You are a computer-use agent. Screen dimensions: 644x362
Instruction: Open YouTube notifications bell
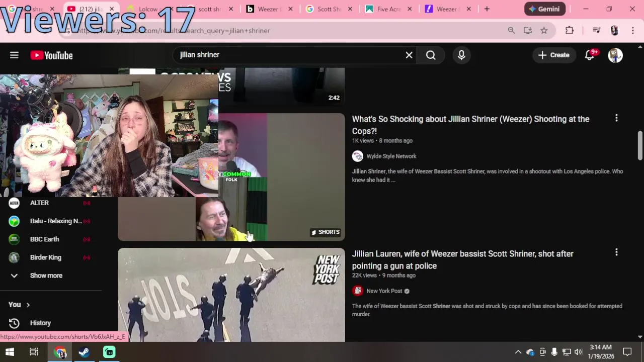(x=590, y=55)
